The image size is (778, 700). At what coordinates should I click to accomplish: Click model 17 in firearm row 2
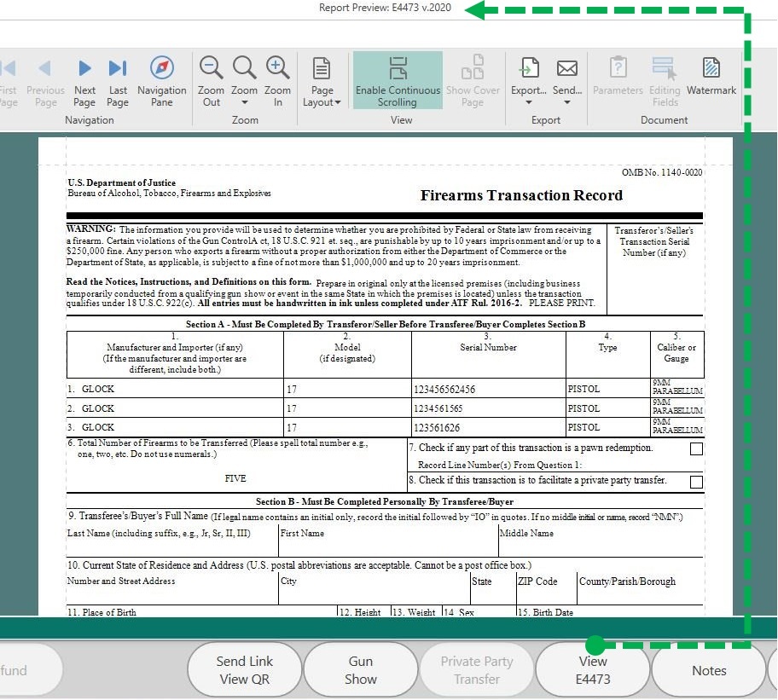tap(292, 409)
